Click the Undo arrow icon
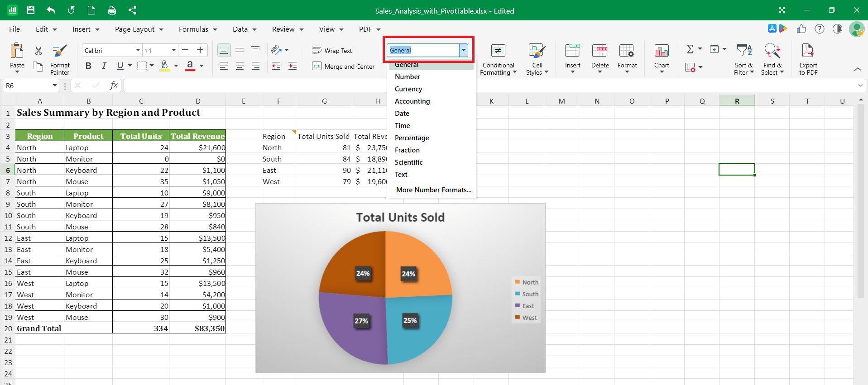 tap(51, 10)
